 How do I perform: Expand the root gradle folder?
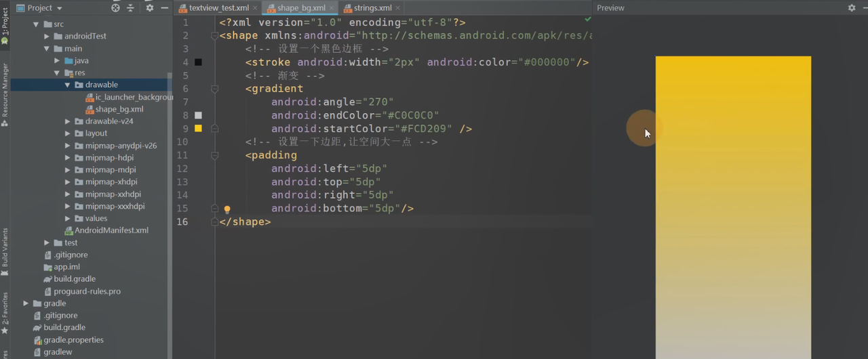coord(26,303)
